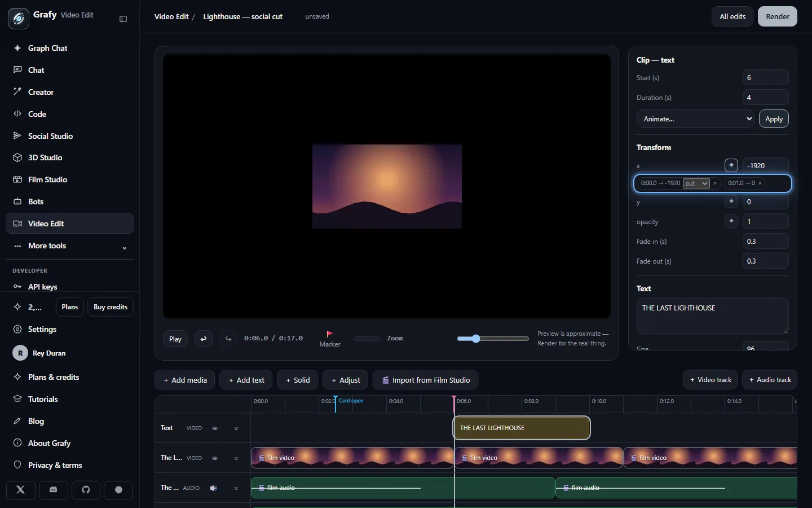Image resolution: width=812 pixels, height=508 pixels.
Task: Open the keyframe 'out' easing dropdown
Action: [696, 183]
